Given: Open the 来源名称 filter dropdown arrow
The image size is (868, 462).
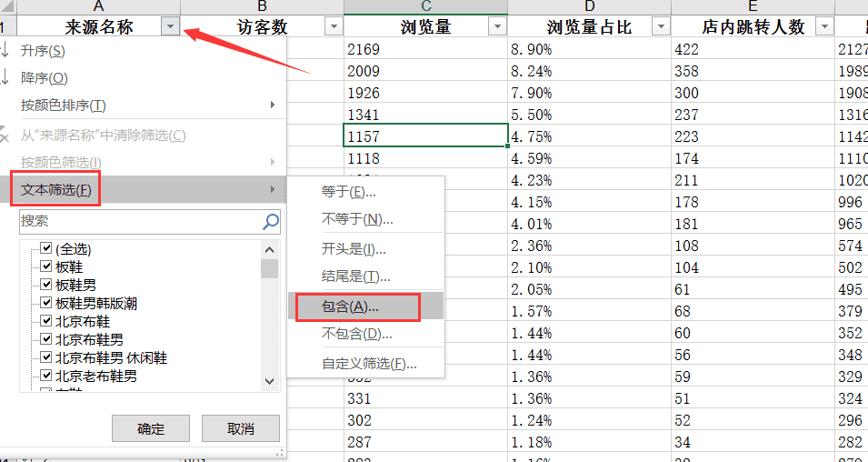Looking at the screenshot, I should coord(171,26).
